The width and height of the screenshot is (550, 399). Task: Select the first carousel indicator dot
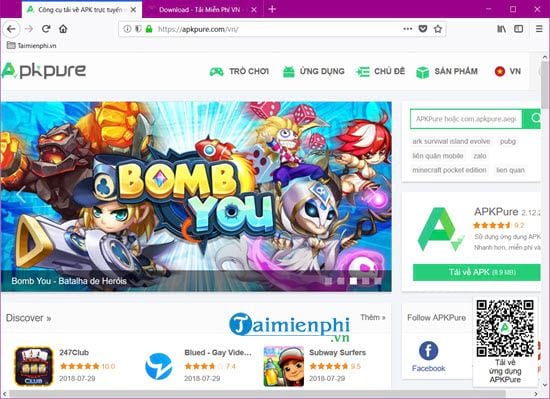[328, 281]
